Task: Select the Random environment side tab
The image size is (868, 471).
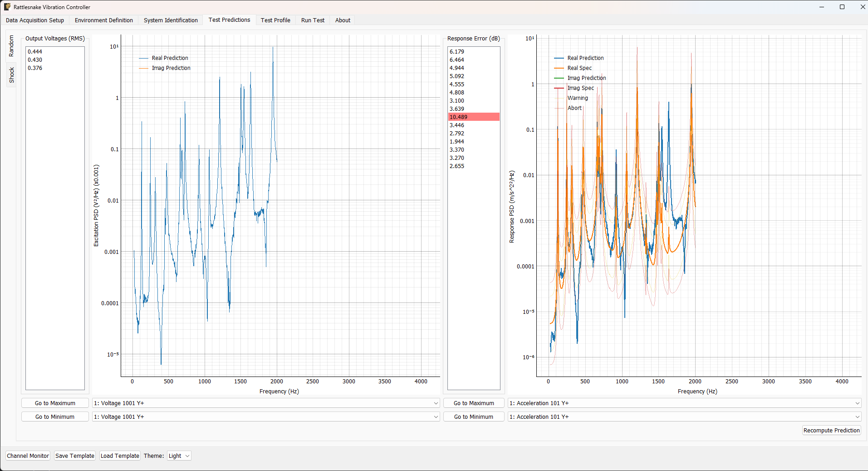Action: 11,45
